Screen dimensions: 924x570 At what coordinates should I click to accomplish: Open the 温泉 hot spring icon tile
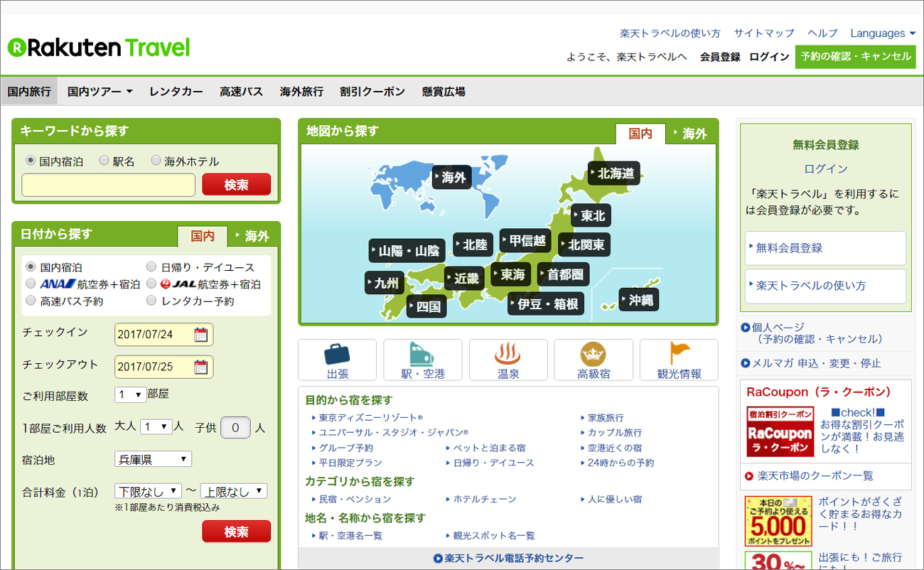point(508,360)
